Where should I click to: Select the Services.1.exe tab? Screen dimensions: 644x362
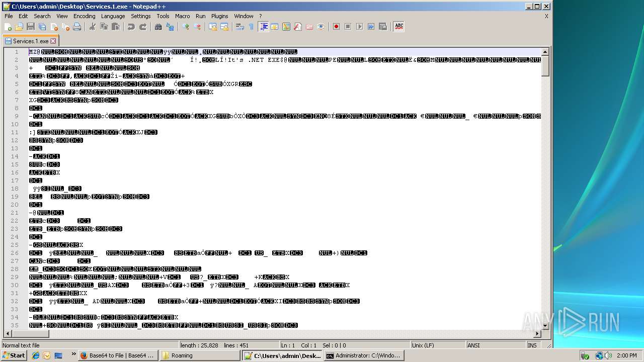(31, 41)
